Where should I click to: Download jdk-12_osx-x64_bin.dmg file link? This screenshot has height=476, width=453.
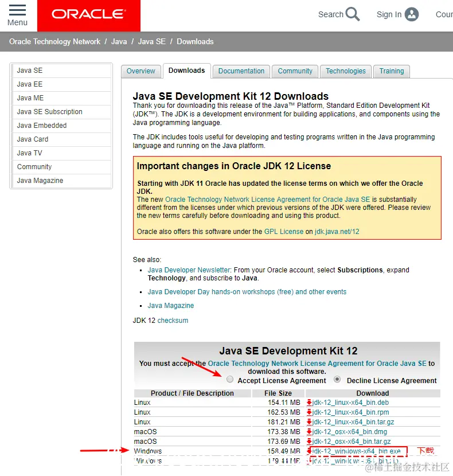click(x=350, y=432)
